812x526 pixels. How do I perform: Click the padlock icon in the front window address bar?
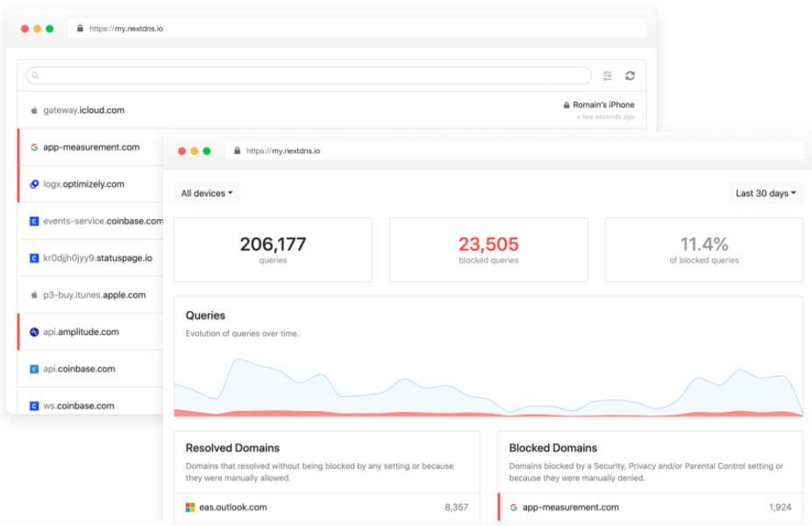tap(237, 151)
